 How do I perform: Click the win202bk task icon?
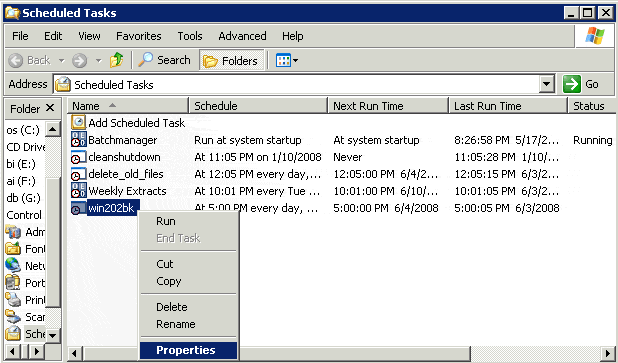pyautogui.click(x=79, y=208)
